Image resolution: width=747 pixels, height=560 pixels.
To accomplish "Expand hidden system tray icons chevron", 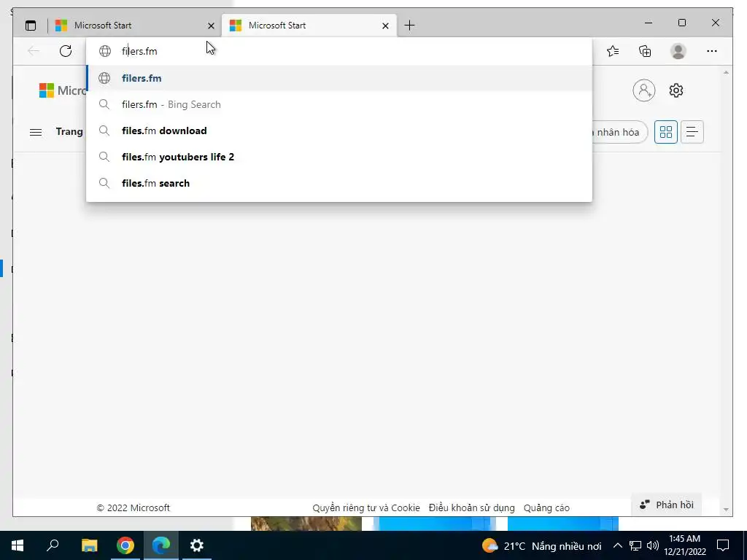I will (617, 545).
